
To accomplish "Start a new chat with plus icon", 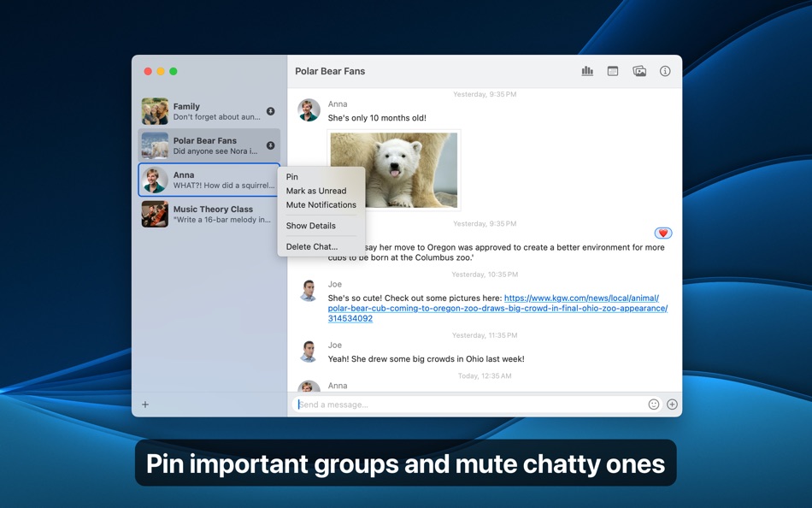I will click(145, 405).
